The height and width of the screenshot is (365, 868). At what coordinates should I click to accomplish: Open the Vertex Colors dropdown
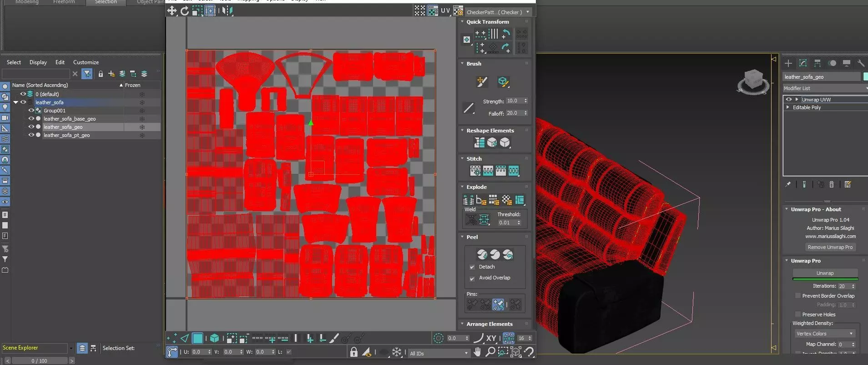(x=824, y=334)
